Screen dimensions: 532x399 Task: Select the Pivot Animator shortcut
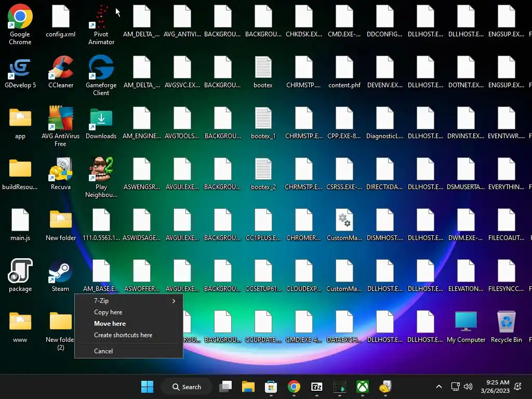[x=101, y=24]
